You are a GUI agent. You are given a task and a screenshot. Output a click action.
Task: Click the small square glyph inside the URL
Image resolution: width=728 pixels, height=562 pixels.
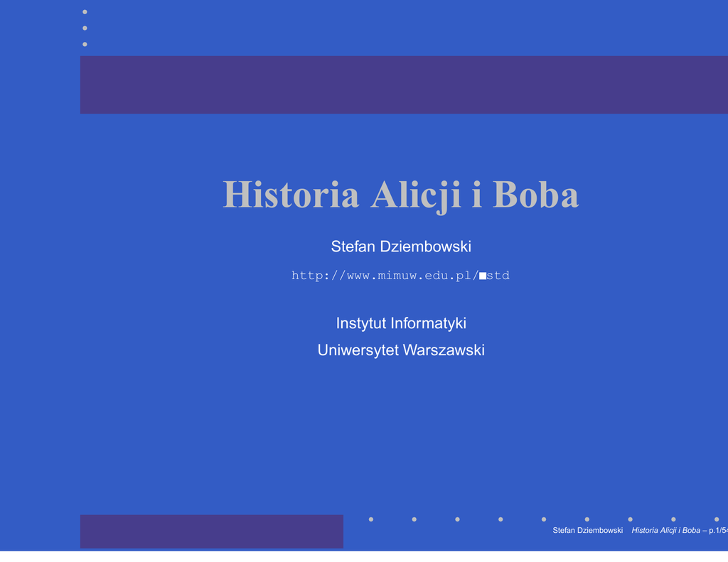483,276
